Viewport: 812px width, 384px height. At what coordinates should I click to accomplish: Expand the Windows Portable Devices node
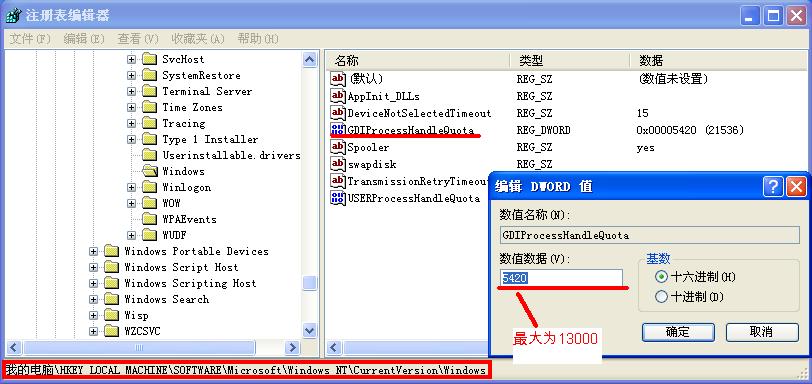click(93, 252)
